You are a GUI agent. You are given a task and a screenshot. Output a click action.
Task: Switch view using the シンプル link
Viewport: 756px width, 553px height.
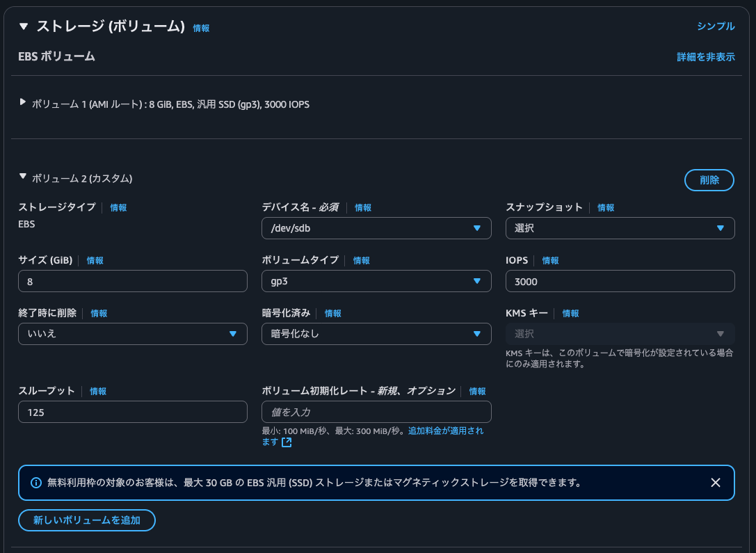[715, 26]
